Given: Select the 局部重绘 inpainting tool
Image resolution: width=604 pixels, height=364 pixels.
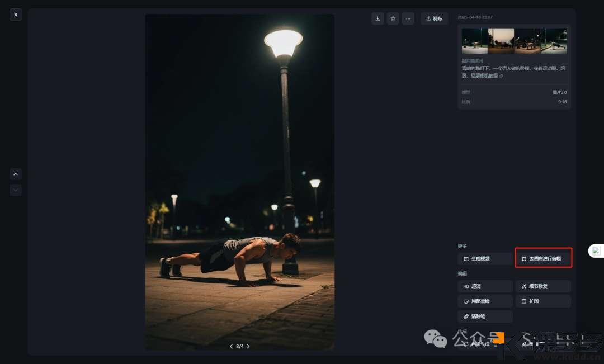Looking at the screenshot, I should [485, 301].
